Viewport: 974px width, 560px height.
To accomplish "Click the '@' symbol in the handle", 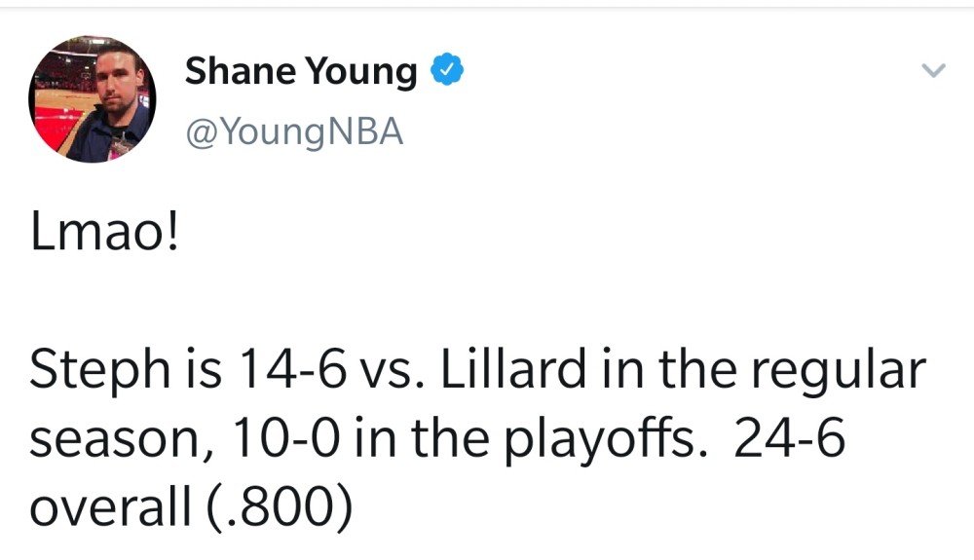I will tap(202, 132).
